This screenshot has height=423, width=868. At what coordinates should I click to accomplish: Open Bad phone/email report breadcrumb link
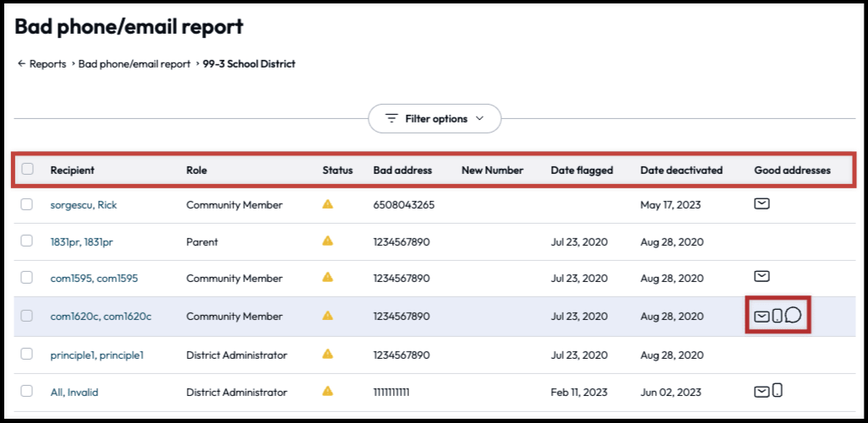pyautogui.click(x=134, y=64)
